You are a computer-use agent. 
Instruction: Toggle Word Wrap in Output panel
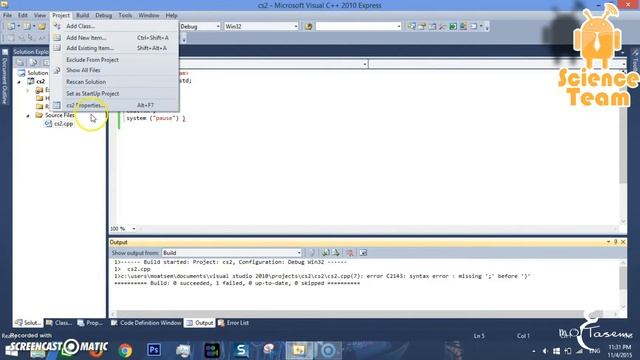(x=363, y=253)
